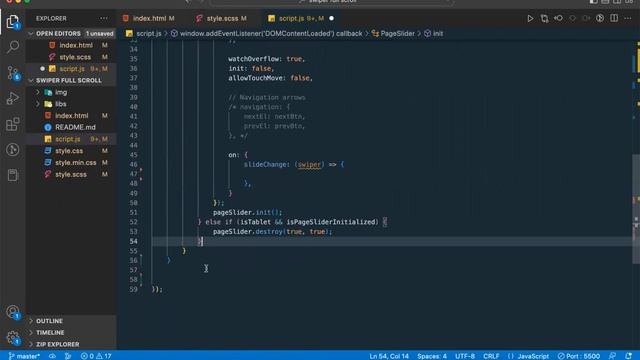
Task: Open README.md in the project tree
Action: [x=72, y=127]
